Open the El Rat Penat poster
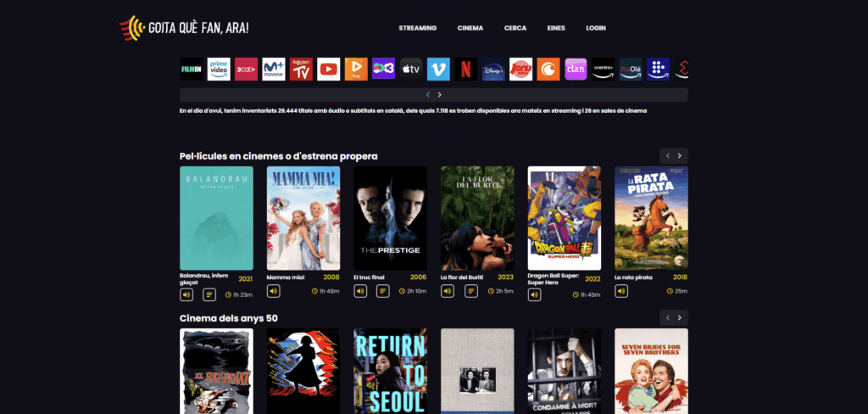Viewport: 868px width, 414px height. coord(216,372)
